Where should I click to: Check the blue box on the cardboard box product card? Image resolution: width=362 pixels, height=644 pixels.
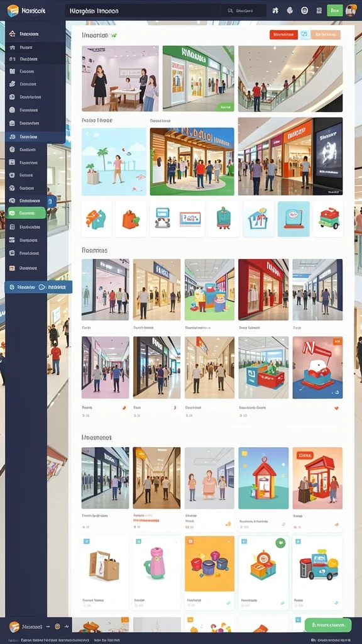click(x=87, y=541)
